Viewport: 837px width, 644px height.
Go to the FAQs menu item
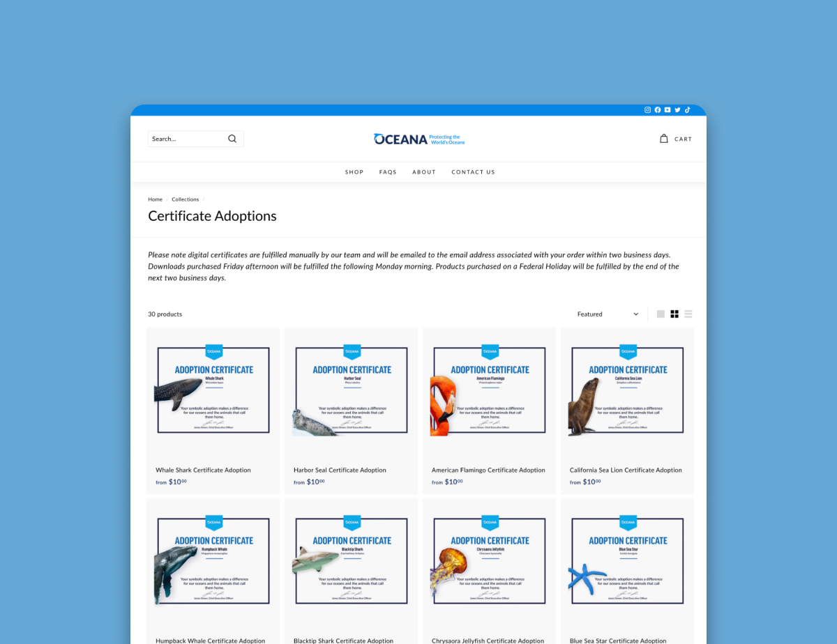click(388, 172)
